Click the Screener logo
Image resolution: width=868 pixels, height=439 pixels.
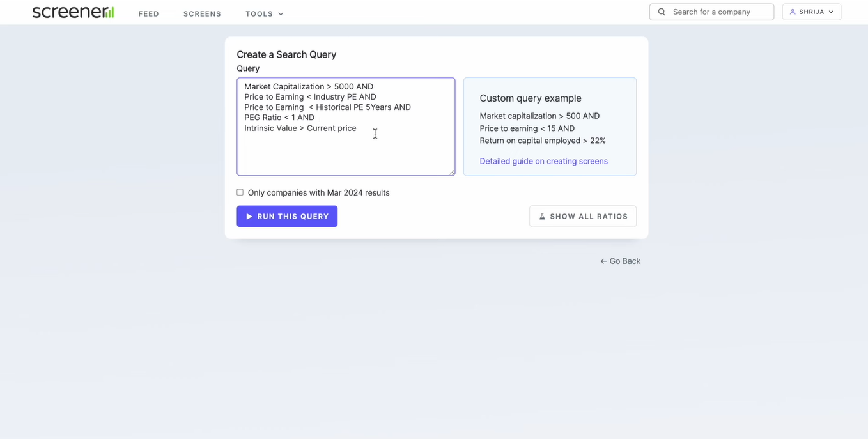pos(73,12)
